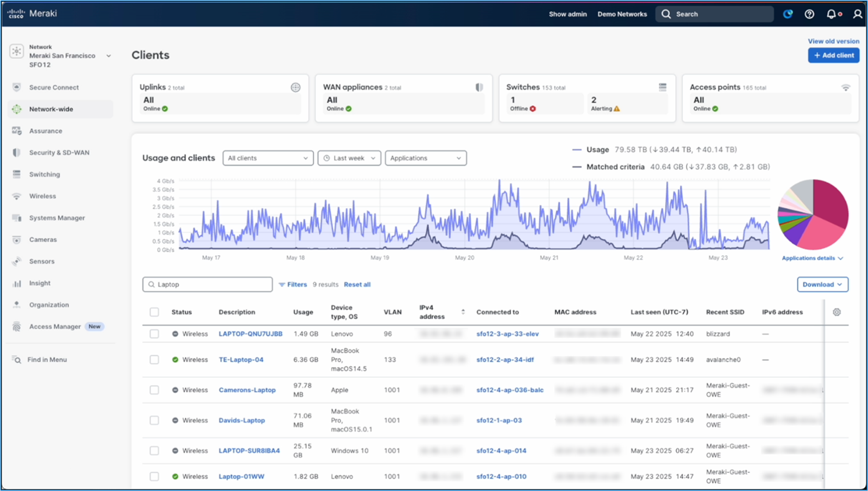The image size is (868, 491).
Task: Open the notifications bell icon
Action: (831, 14)
